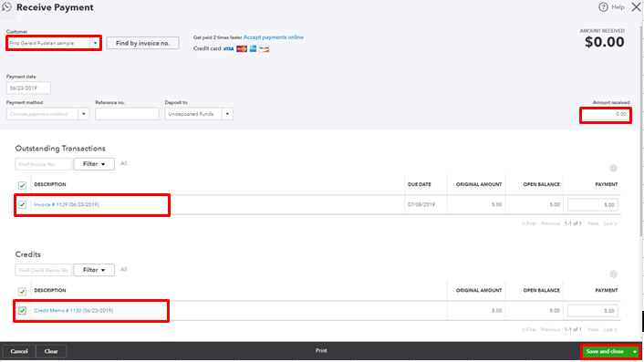Click the Discover card icon
The image size is (644, 362).
tap(265, 49)
